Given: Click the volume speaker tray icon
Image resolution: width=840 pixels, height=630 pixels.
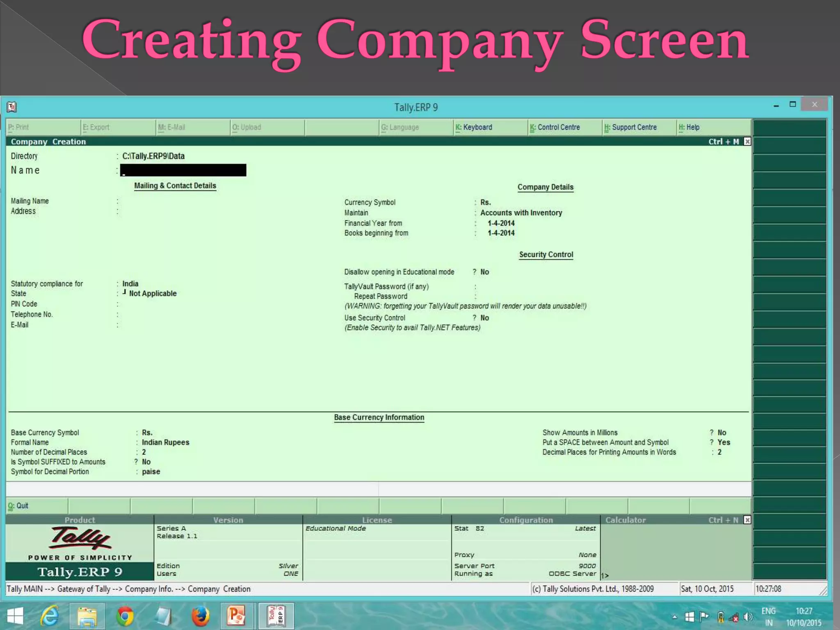Looking at the screenshot, I should (x=748, y=616).
